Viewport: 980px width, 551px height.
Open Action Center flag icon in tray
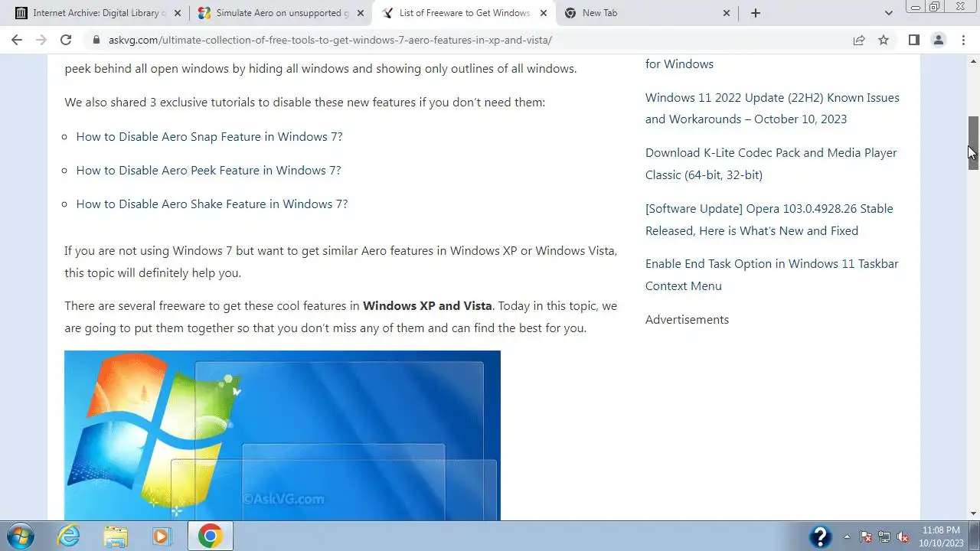866,536
